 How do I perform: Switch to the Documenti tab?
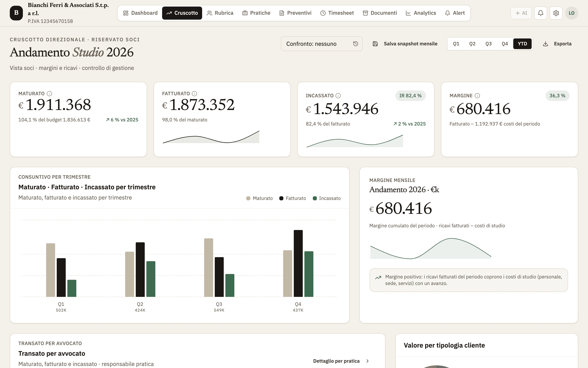380,13
